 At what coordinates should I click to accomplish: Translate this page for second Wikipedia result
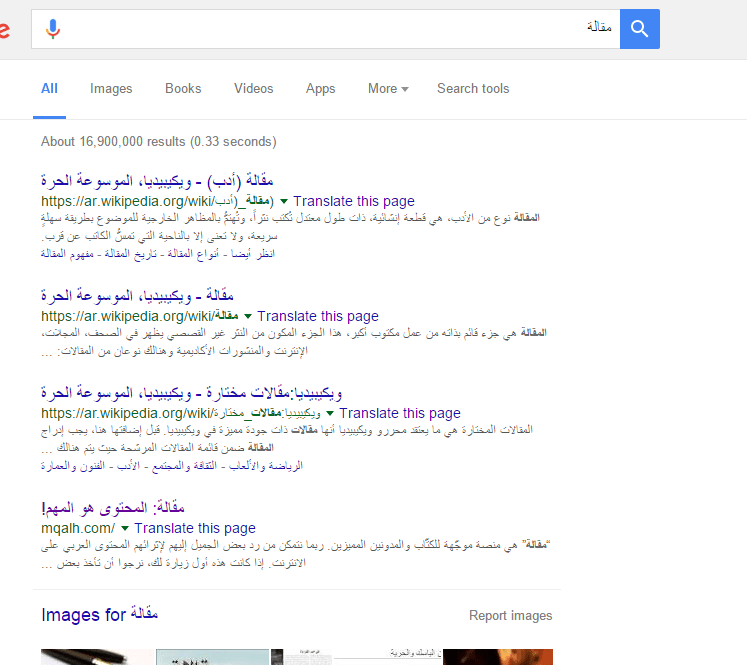tap(318, 316)
